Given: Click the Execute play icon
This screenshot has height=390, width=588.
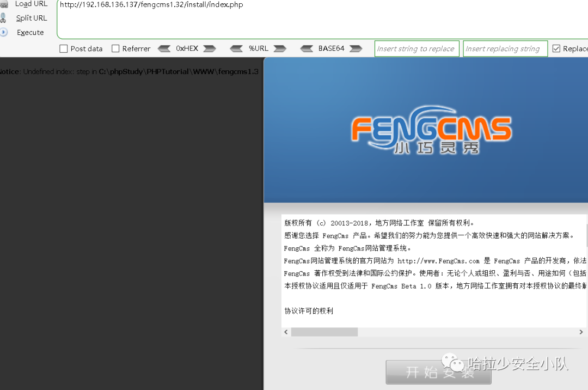Looking at the screenshot, I should tap(3, 32).
